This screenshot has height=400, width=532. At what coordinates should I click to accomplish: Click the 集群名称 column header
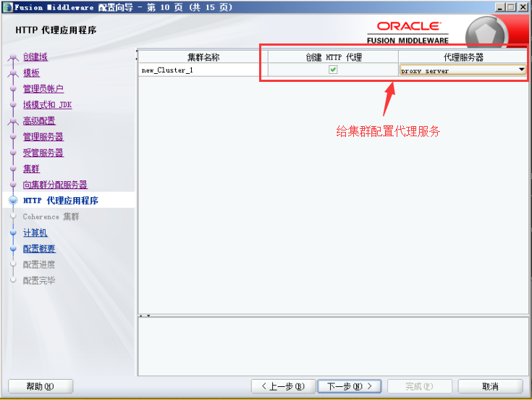click(202, 57)
